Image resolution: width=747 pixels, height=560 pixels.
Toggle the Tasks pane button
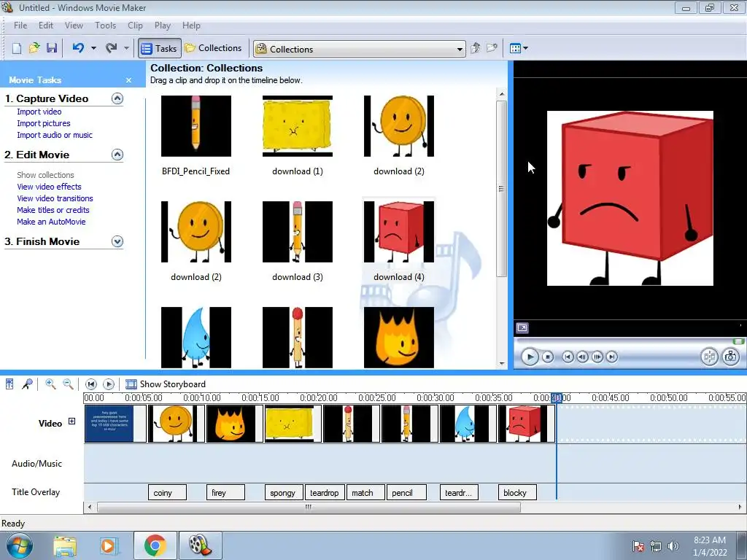point(160,48)
